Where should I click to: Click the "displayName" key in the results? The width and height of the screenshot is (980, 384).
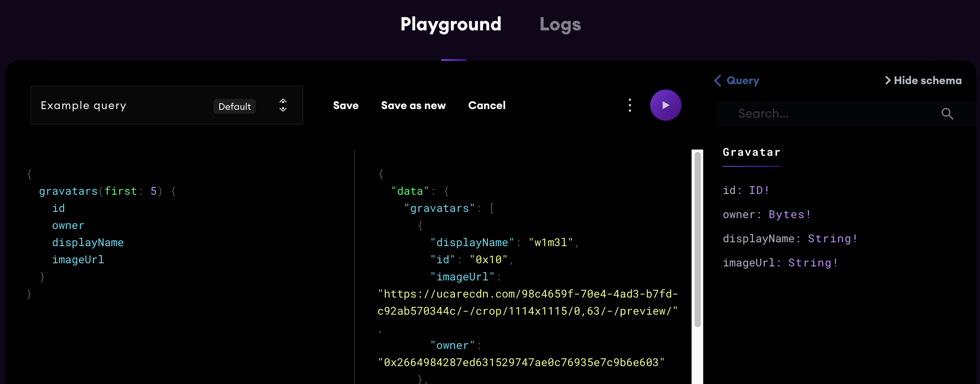click(x=472, y=243)
